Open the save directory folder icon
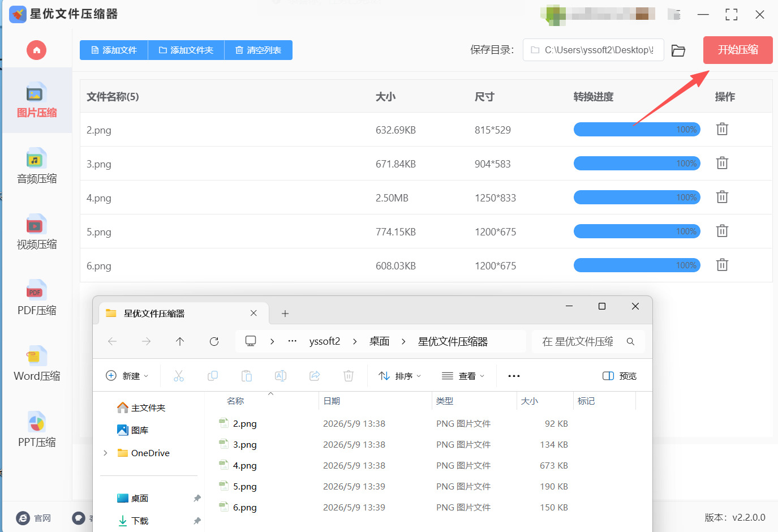778x532 pixels. [x=678, y=50]
